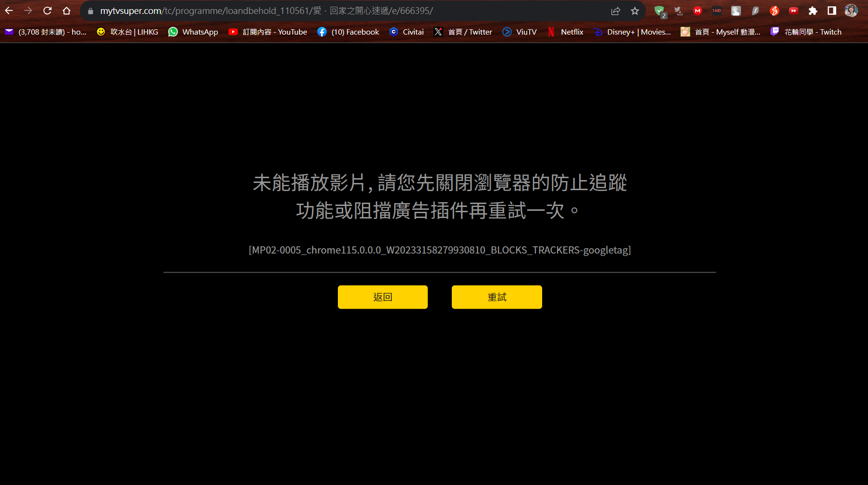Click the Twitter video downloader extension
This screenshot has height=485, width=868.
679,11
